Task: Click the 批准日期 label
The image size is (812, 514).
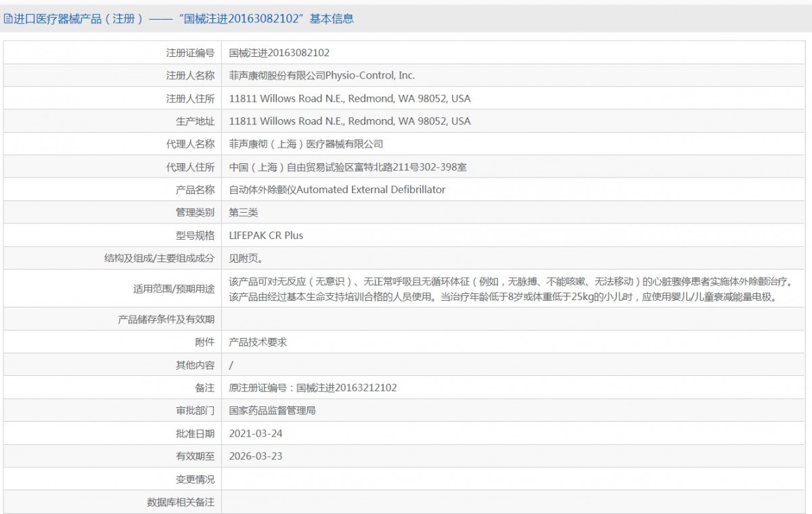Action: coord(196,433)
